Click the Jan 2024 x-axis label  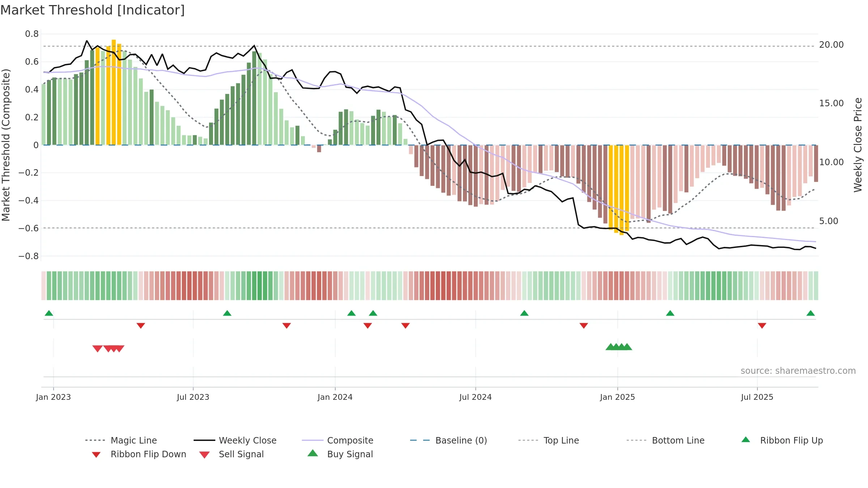pos(335,397)
